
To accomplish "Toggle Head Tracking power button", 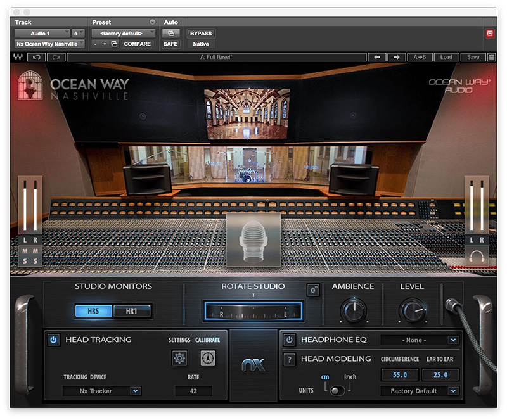I will click(53, 340).
